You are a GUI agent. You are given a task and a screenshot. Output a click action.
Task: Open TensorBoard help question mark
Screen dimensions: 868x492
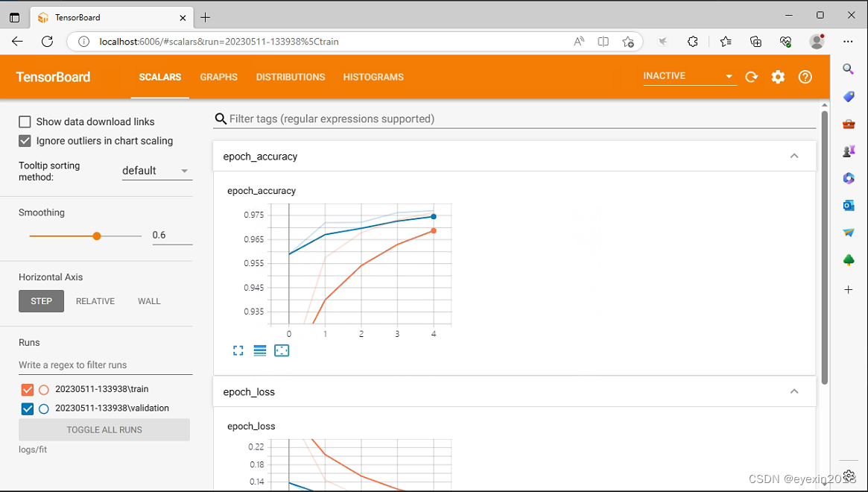[x=805, y=77]
